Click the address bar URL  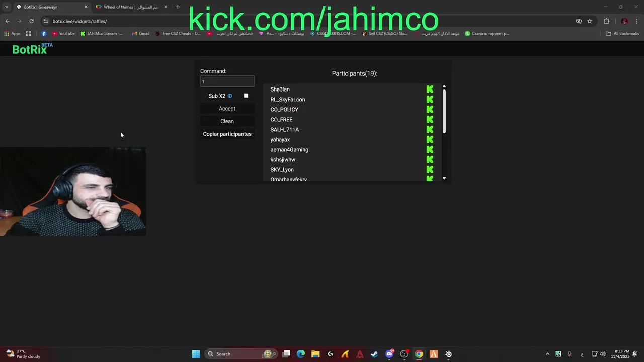[79, 21]
